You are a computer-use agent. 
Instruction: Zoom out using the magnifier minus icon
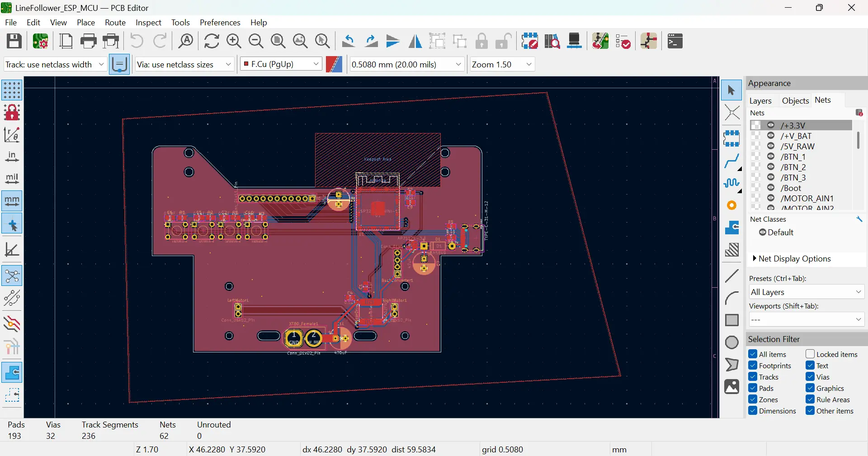pos(256,41)
